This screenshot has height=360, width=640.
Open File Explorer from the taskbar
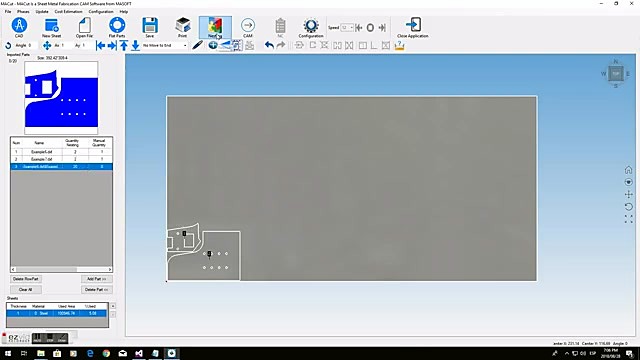point(41,353)
